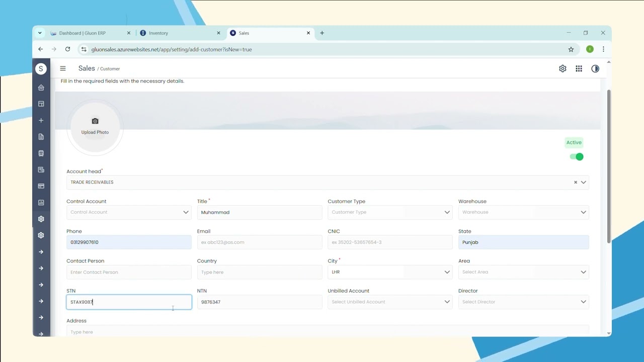The height and width of the screenshot is (362, 644).
Task: Click the Phone field
Action: (129, 242)
